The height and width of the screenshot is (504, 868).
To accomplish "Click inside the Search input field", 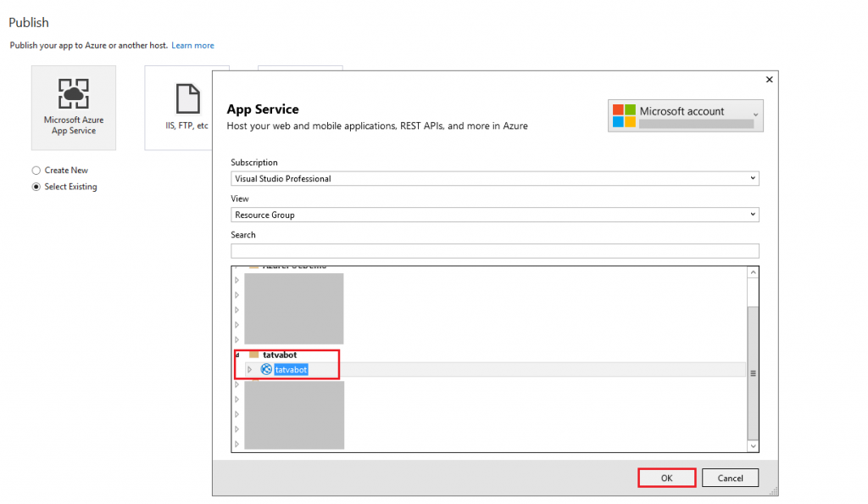I will point(495,250).
